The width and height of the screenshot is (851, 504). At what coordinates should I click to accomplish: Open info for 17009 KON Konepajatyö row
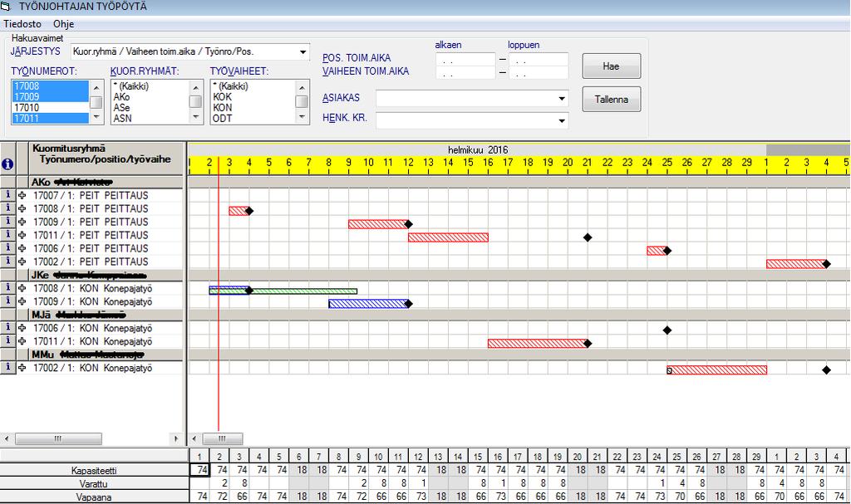pyautogui.click(x=7, y=301)
